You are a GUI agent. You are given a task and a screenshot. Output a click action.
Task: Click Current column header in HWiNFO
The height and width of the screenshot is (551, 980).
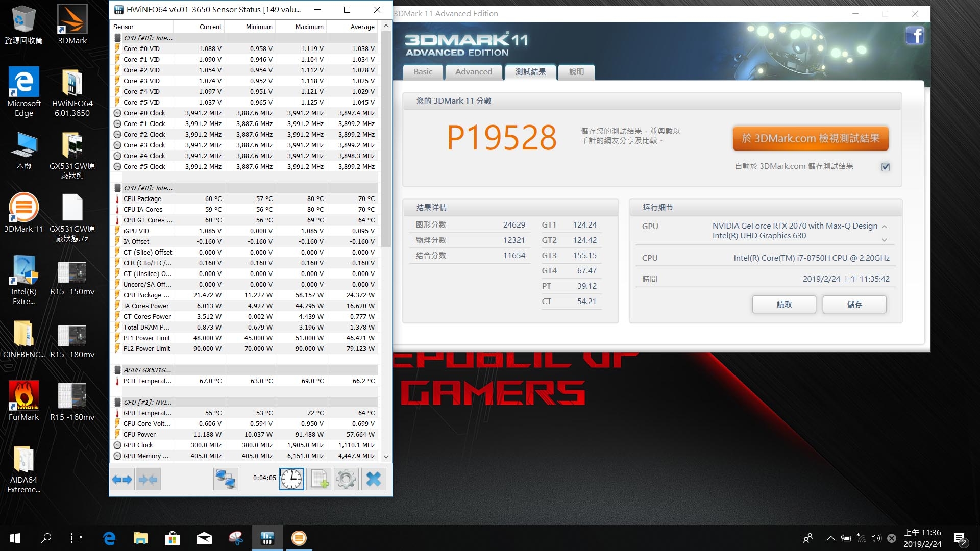(199, 27)
